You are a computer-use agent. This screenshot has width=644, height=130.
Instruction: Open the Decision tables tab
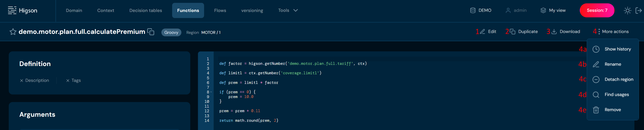(145, 10)
